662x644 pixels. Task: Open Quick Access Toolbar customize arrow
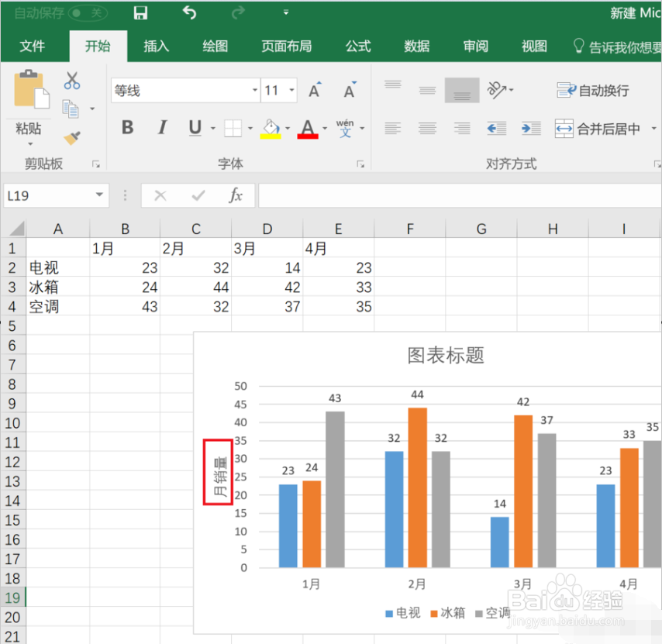[286, 12]
